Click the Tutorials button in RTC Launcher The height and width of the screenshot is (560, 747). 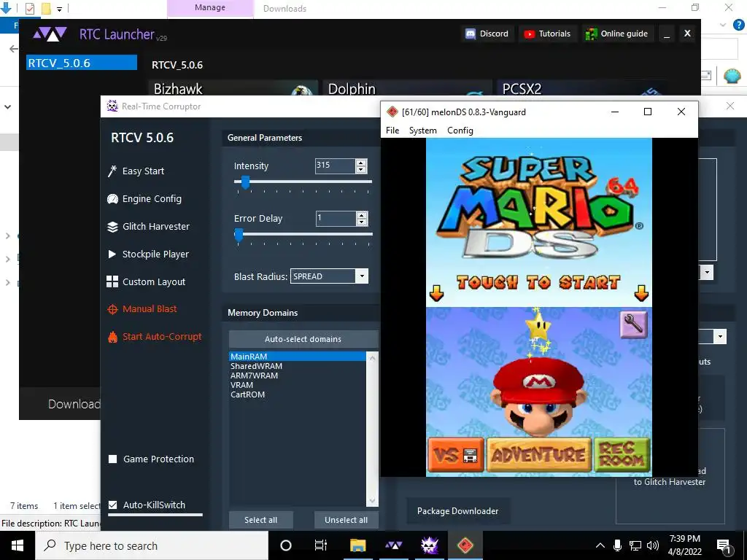click(x=547, y=34)
